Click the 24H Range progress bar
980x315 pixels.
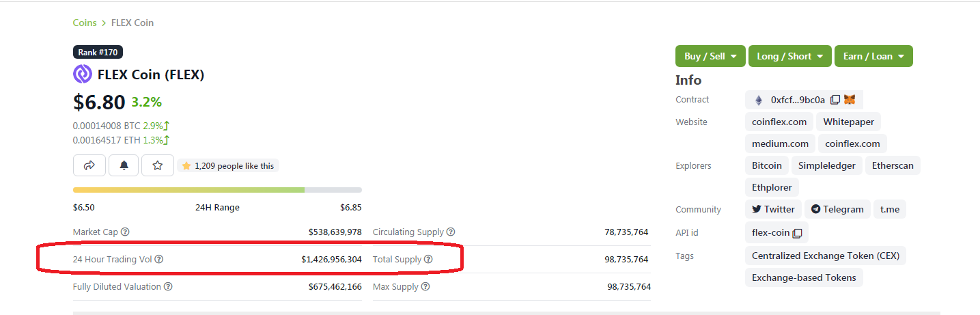point(217,190)
